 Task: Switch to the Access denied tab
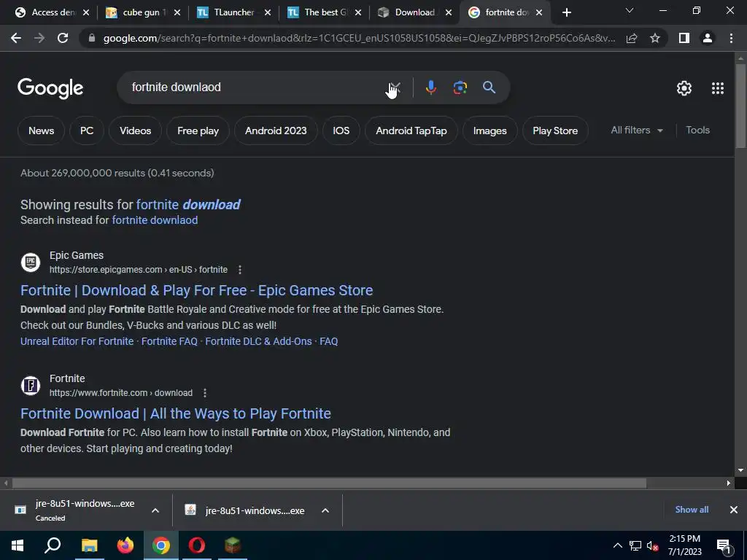click(53, 12)
